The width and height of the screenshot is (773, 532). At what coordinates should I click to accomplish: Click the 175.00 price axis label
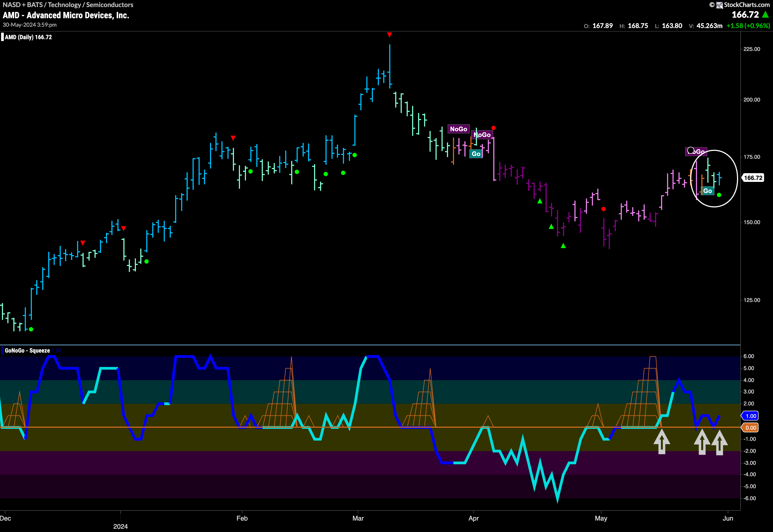[x=752, y=157]
